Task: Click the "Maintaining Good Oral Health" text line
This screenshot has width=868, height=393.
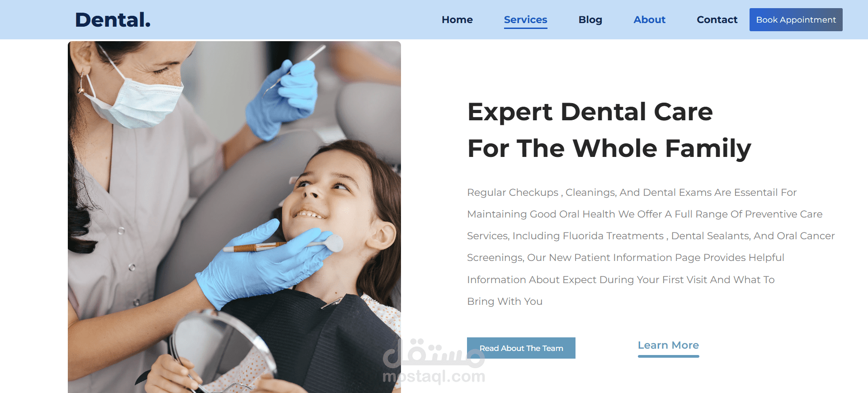Action: click(x=645, y=214)
